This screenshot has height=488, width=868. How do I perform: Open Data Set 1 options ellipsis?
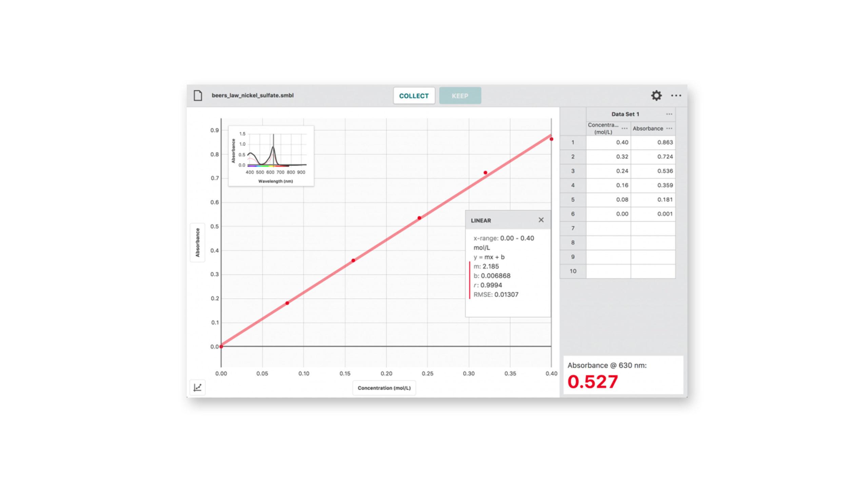tap(669, 114)
